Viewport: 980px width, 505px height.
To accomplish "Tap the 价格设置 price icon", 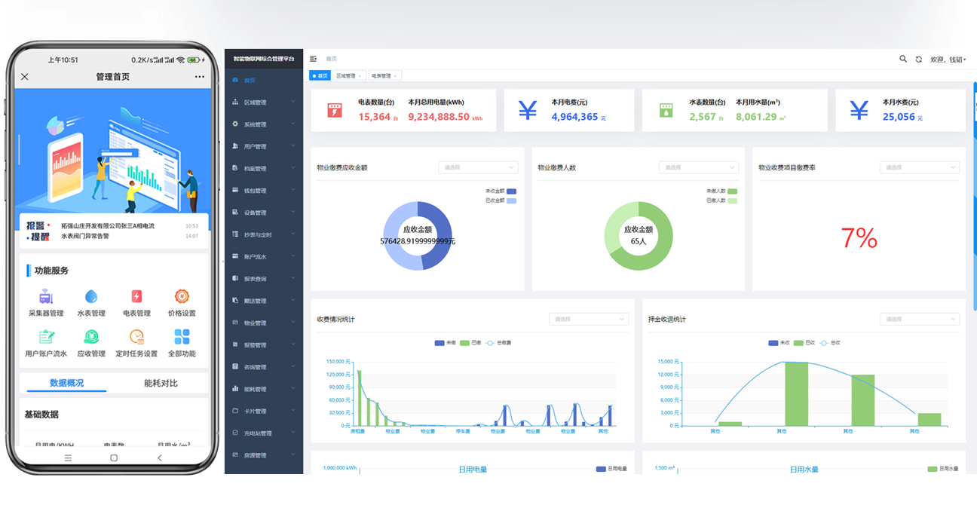I will click(x=182, y=296).
